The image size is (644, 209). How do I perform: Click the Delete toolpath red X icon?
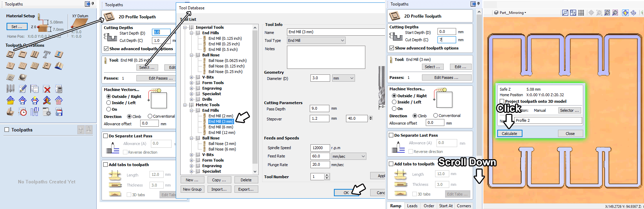(47, 89)
